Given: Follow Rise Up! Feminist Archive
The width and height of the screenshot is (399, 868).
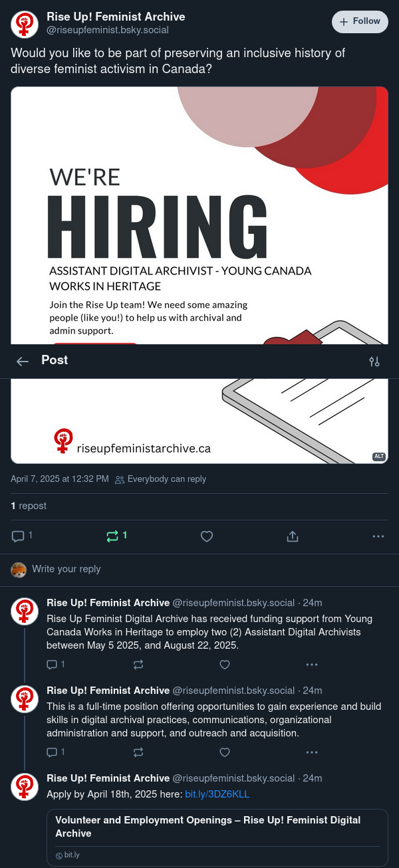Looking at the screenshot, I should click(x=360, y=21).
